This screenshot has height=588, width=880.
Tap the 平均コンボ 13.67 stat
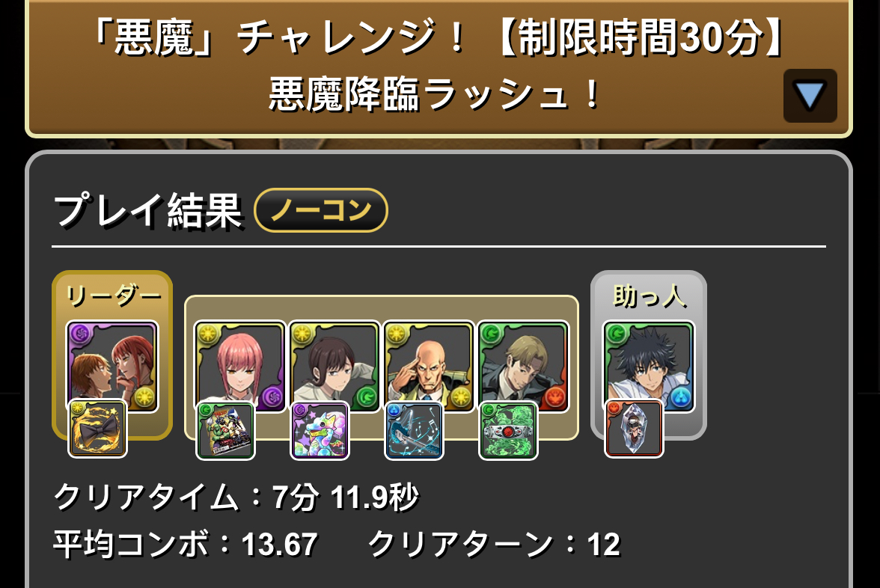coord(186,545)
